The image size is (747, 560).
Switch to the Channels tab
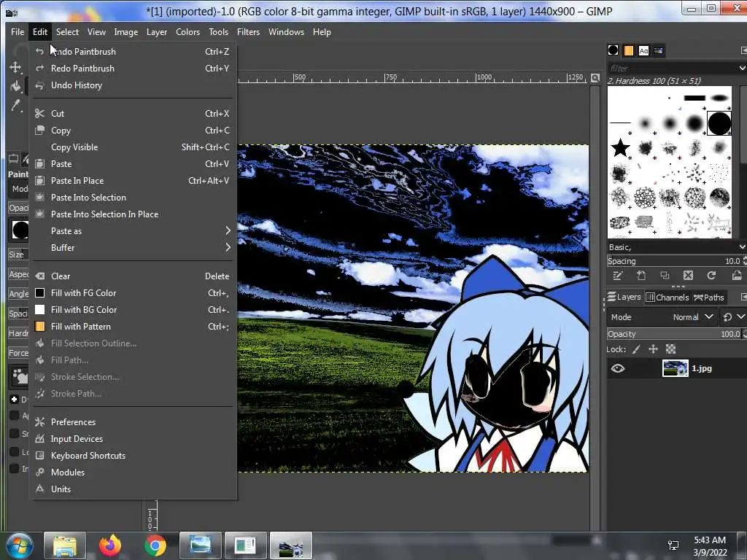pyautogui.click(x=667, y=297)
